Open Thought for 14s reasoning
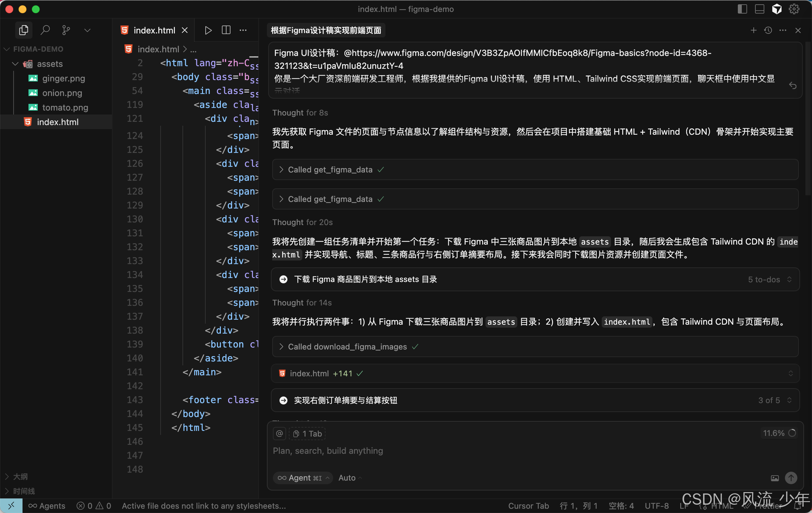This screenshot has height=513, width=812. 302,303
